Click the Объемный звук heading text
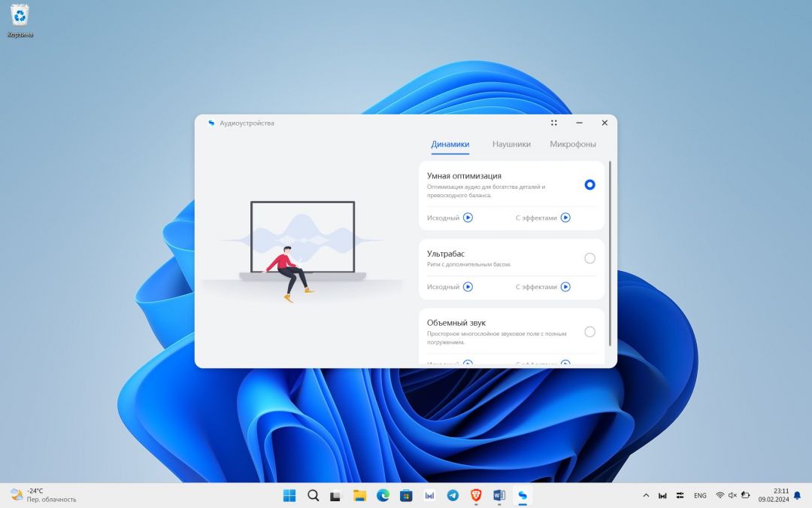Image resolution: width=812 pixels, height=508 pixels. point(456,322)
